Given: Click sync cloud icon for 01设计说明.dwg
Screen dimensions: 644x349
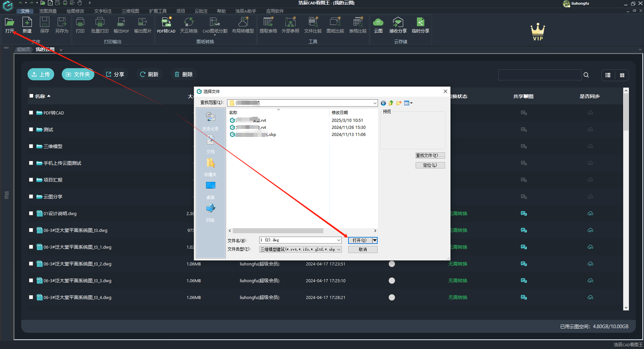Looking at the screenshot, I should tap(590, 213).
